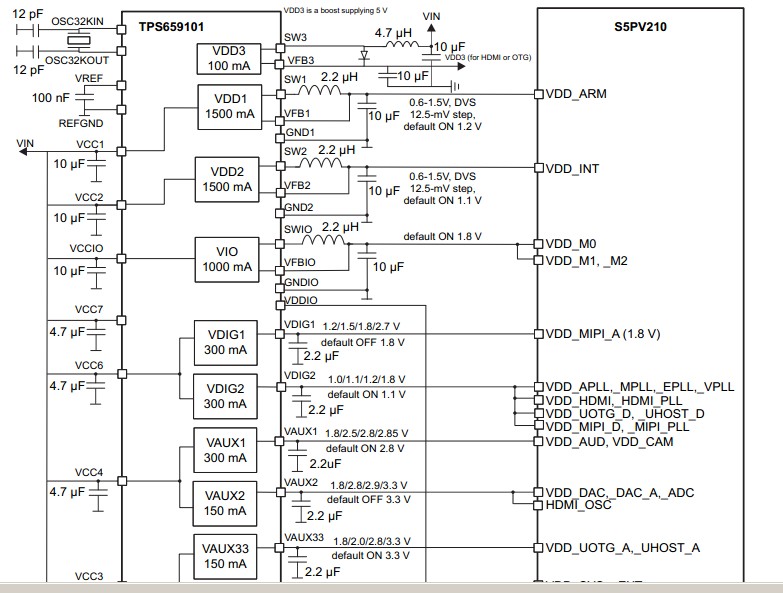Click the VDD_M0 pin label
Screen dimensions: 783x593
pos(571,244)
